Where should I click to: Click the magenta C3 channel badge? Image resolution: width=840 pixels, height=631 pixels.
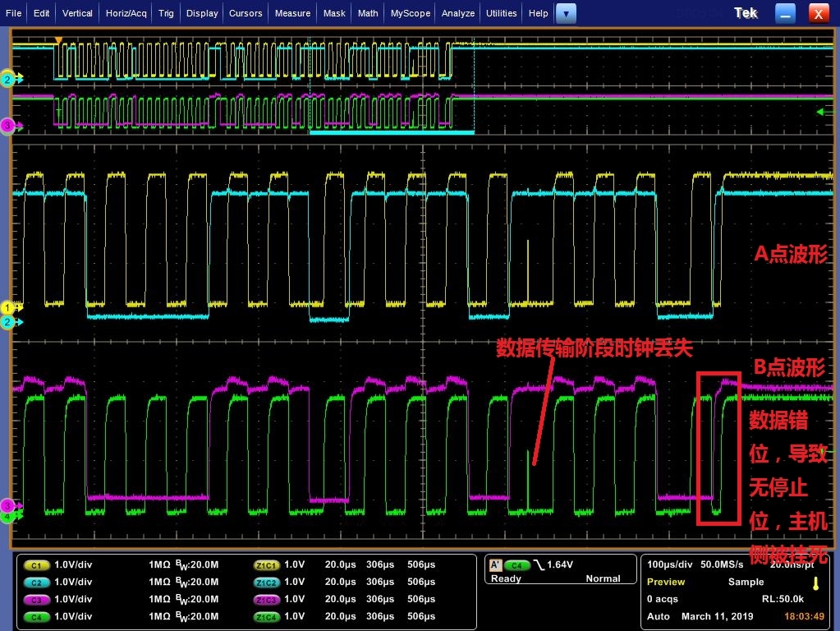(36, 599)
